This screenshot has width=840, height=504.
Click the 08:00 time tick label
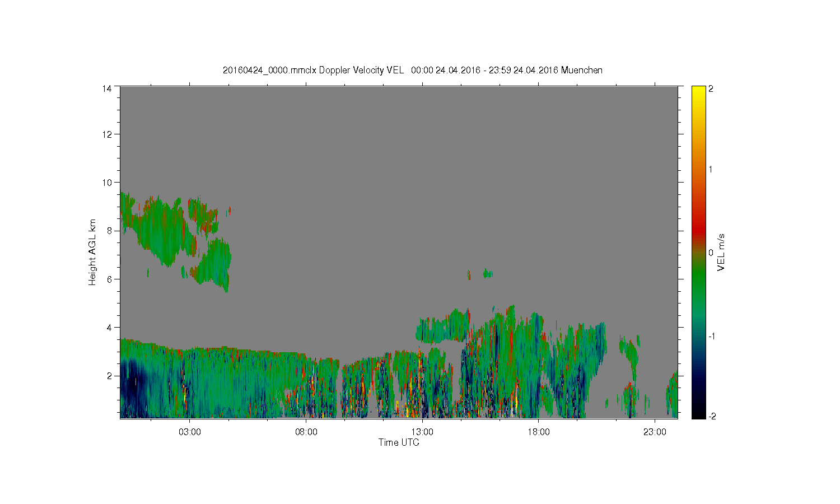pyautogui.click(x=306, y=432)
